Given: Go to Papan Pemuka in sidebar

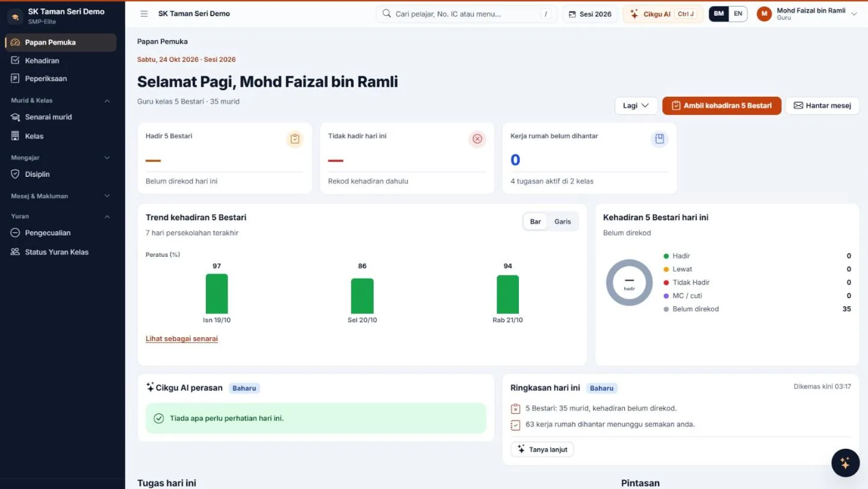Looking at the screenshot, I should (60, 43).
